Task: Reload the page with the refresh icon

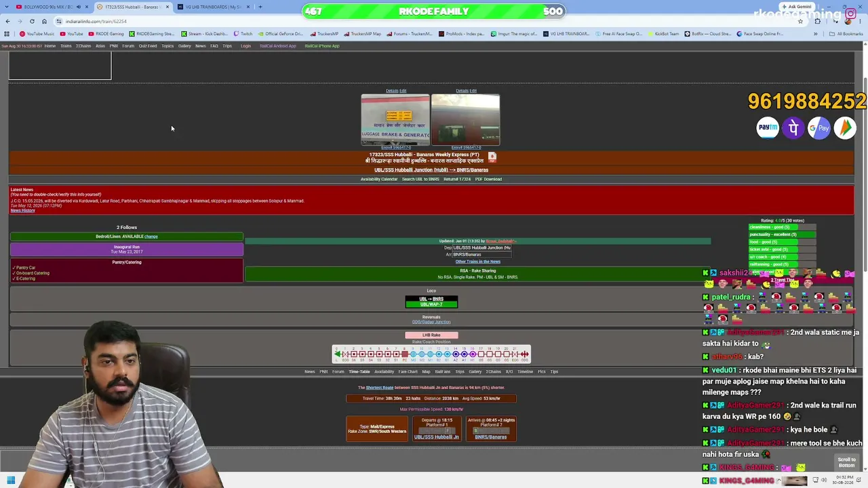Action: pyautogui.click(x=32, y=21)
